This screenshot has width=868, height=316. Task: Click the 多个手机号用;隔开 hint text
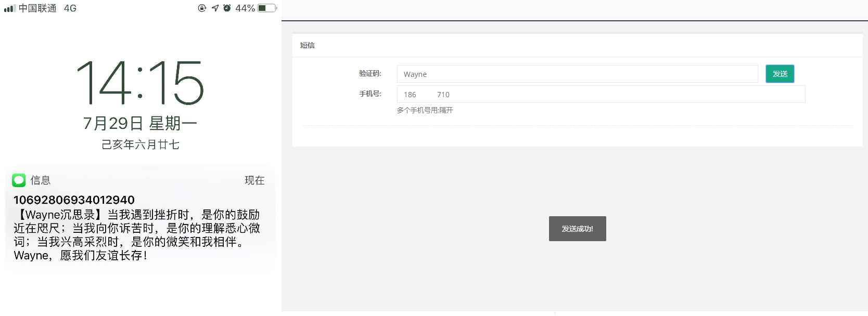tap(425, 110)
